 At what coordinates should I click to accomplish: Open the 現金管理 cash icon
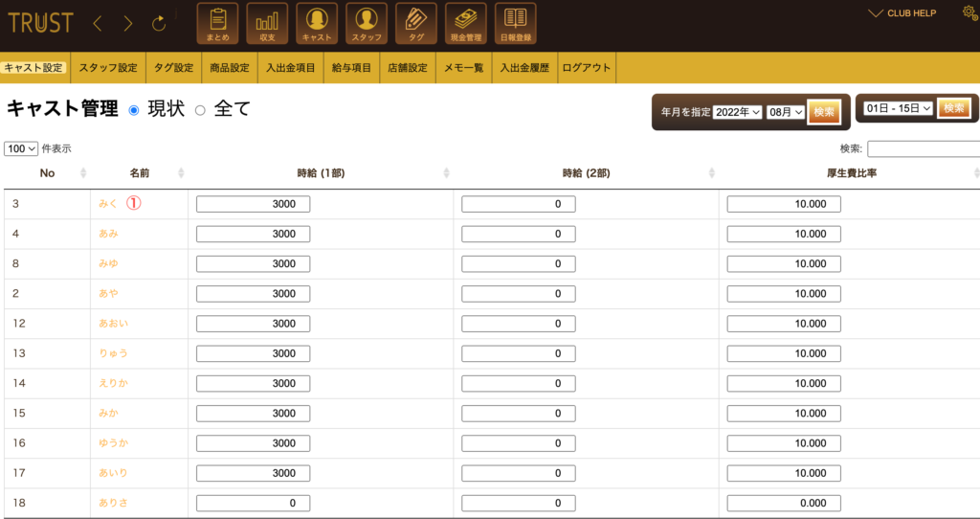pyautogui.click(x=466, y=24)
